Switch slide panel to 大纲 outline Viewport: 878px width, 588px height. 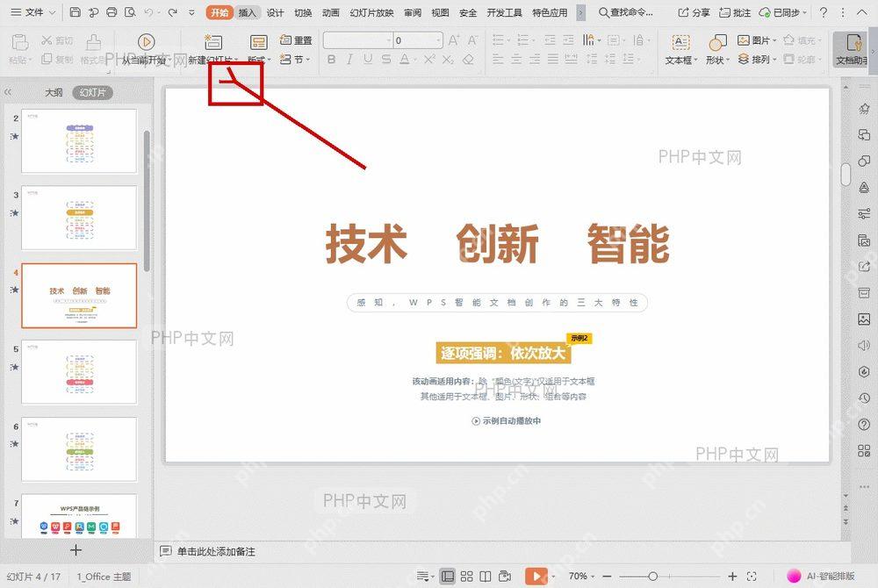point(54,92)
